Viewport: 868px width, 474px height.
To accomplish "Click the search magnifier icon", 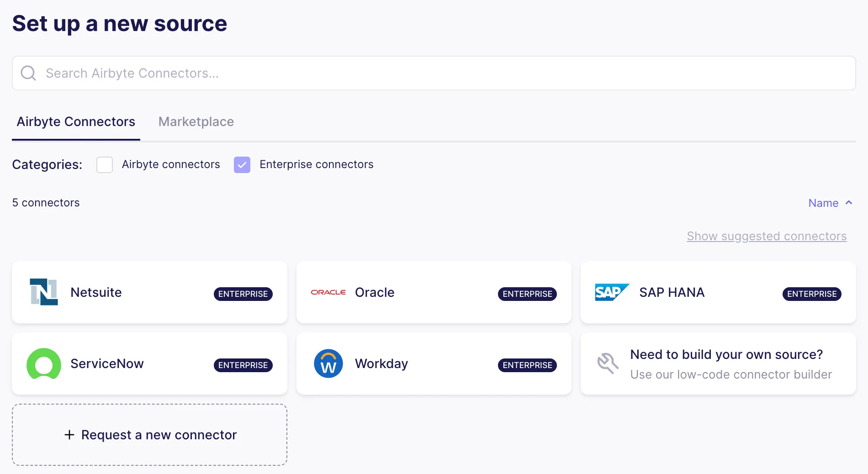I will click(28, 73).
